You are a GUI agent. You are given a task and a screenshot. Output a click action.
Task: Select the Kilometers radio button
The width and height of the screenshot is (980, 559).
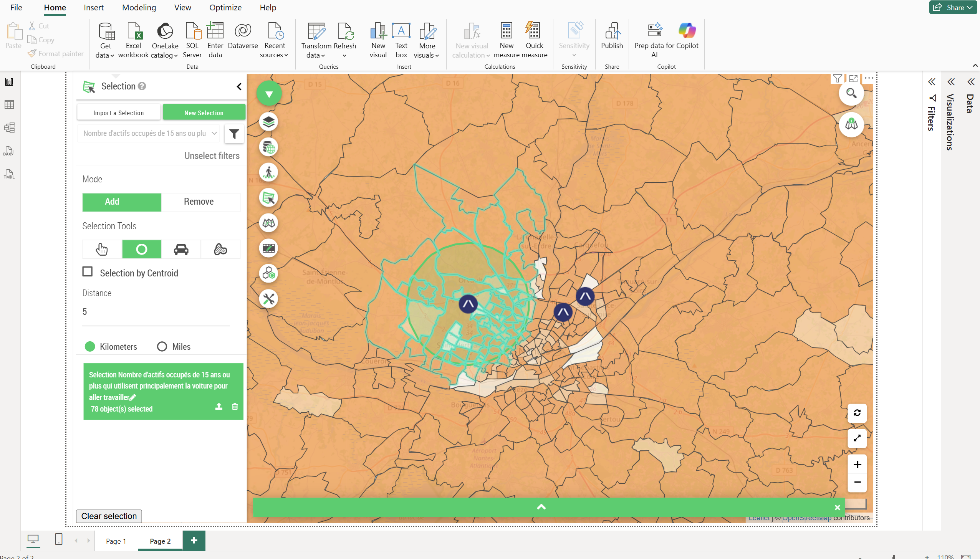[x=90, y=347]
